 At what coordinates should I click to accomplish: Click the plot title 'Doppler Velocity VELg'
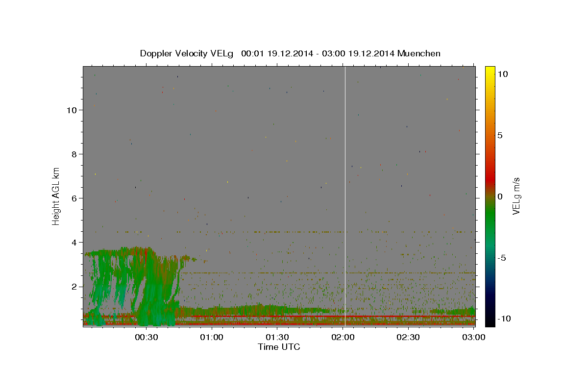click(x=188, y=53)
